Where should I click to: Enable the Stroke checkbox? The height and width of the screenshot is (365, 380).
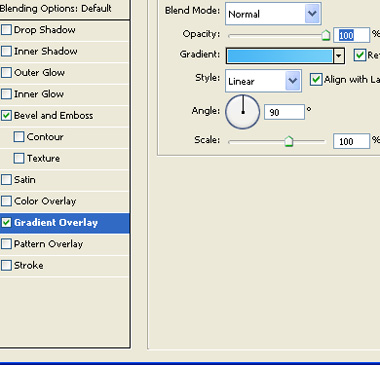pyautogui.click(x=6, y=265)
